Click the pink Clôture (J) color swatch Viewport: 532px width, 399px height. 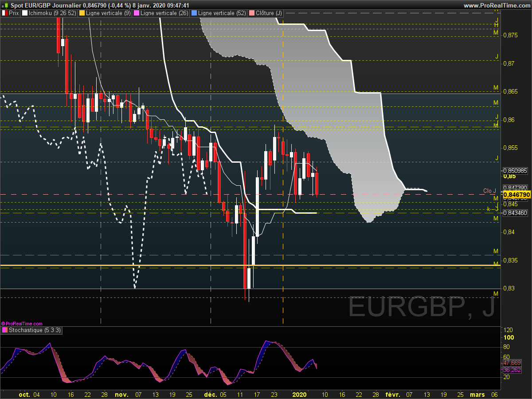251,13
